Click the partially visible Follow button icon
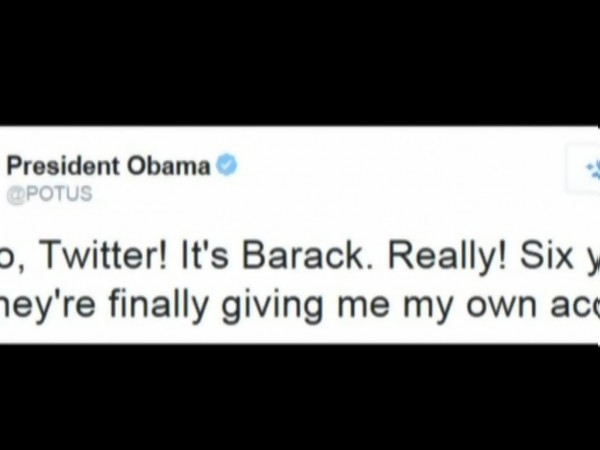The height and width of the screenshot is (450, 600). click(x=584, y=170)
